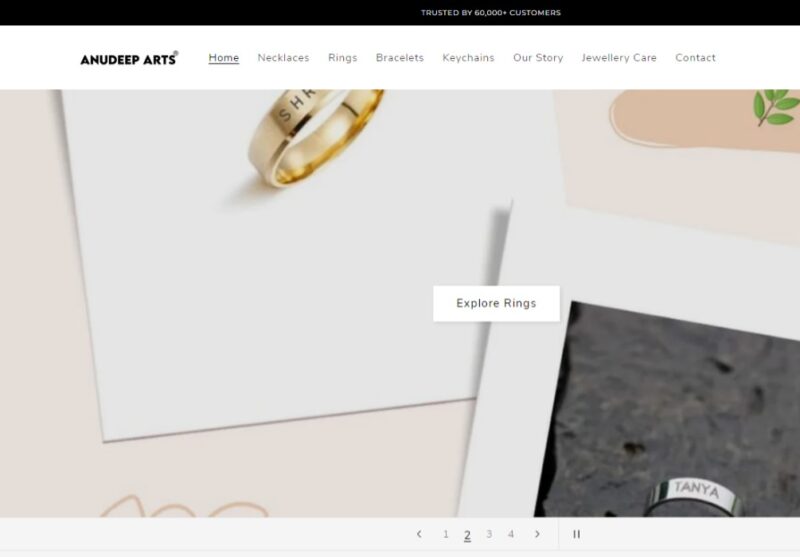Screen dimensions: 800x557
Task: Click the Trusted by 60,000+ Customers banner
Action: coord(490,13)
